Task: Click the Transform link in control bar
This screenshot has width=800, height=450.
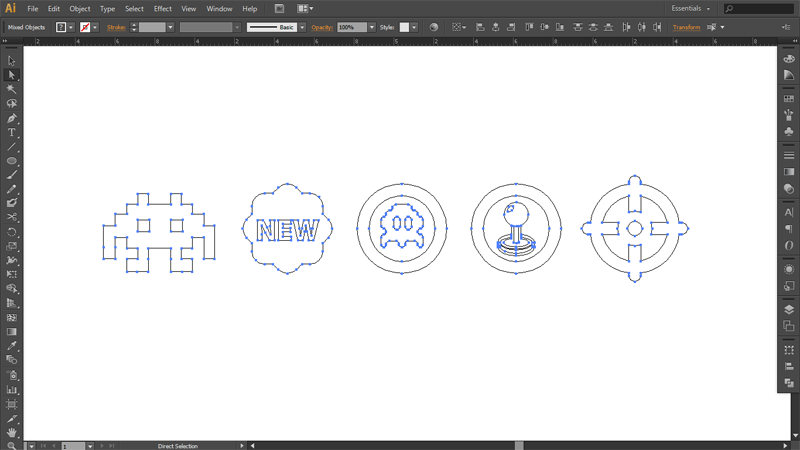Action: pos(686,27)
